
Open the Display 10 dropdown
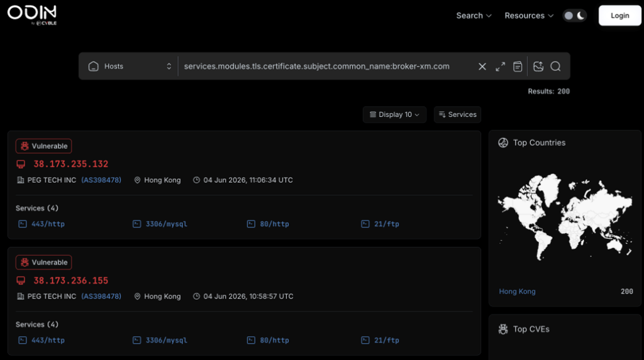394,114
